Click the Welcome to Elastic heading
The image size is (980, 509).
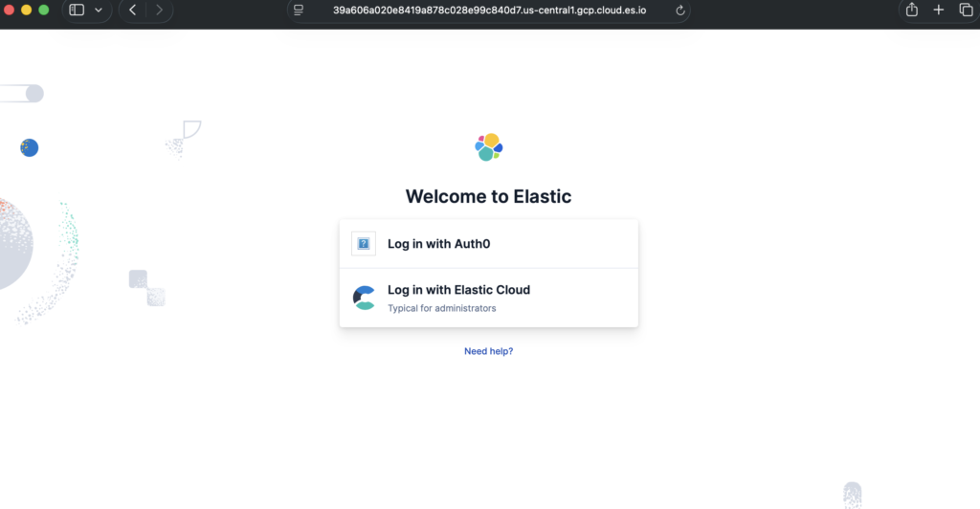click(488, 197)
